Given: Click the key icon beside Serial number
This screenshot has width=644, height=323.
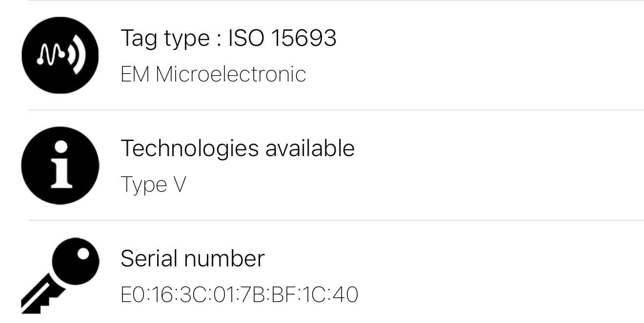Looking at the screenshot, I should pos(60,275).
